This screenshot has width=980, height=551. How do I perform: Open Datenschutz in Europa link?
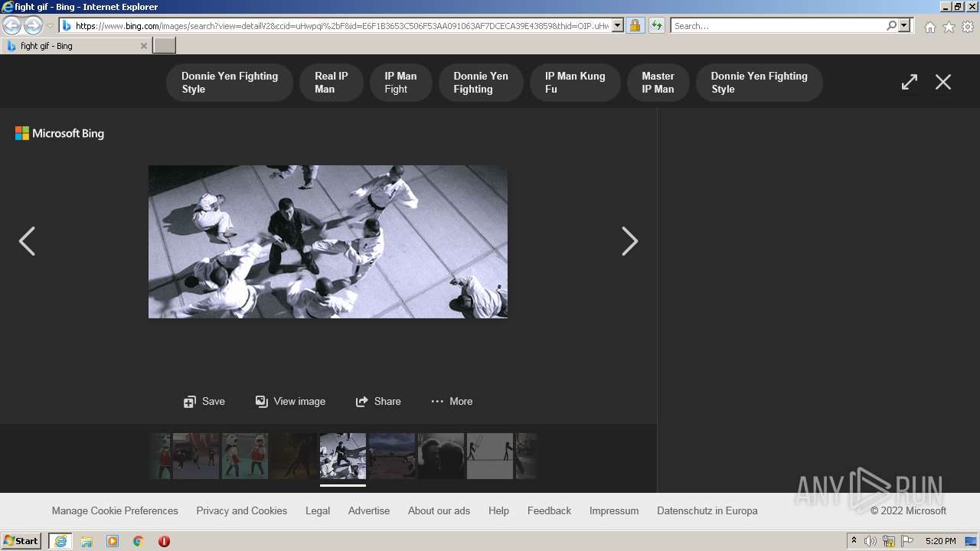707,510
